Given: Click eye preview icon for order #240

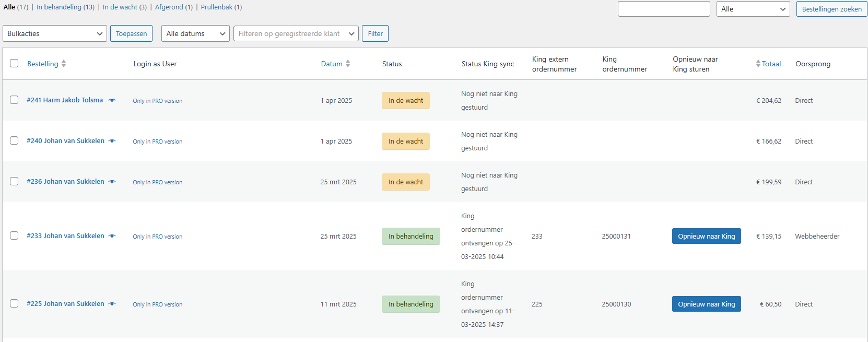Looking at the screenshot, I should 112,141.
